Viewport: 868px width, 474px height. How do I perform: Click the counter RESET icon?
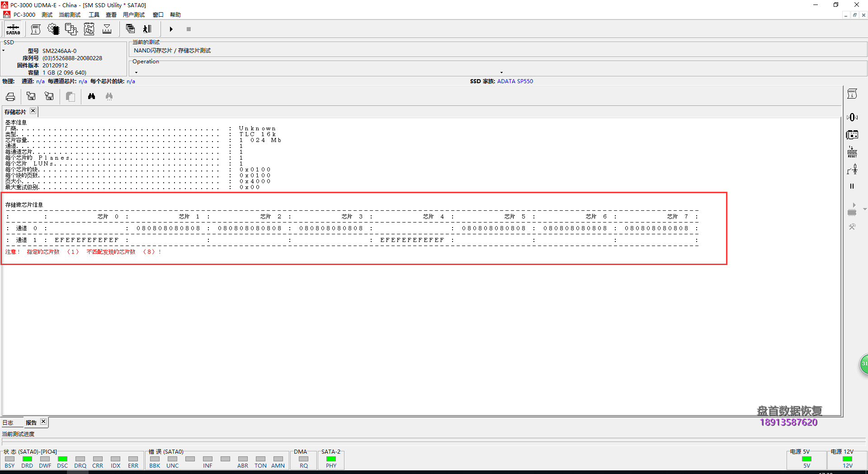852,152
